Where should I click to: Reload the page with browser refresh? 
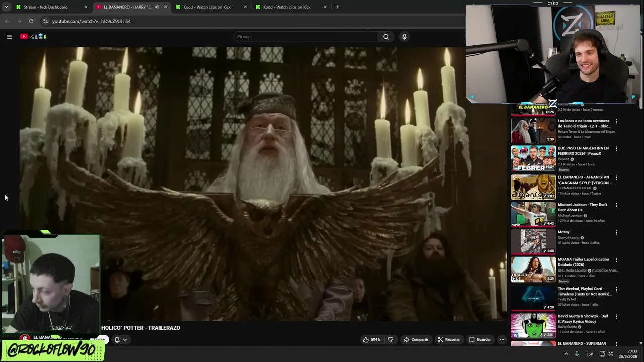click(x=31, y=21)
